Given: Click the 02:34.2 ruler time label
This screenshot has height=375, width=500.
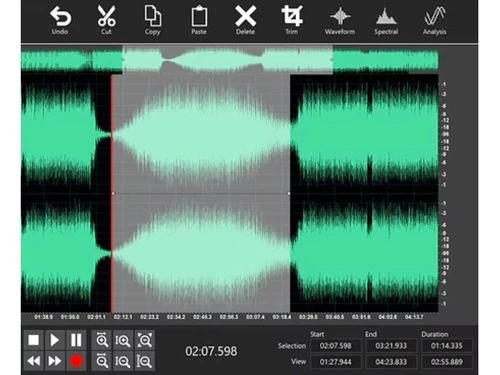Looking at the screenshot, I should coord(176,317).
